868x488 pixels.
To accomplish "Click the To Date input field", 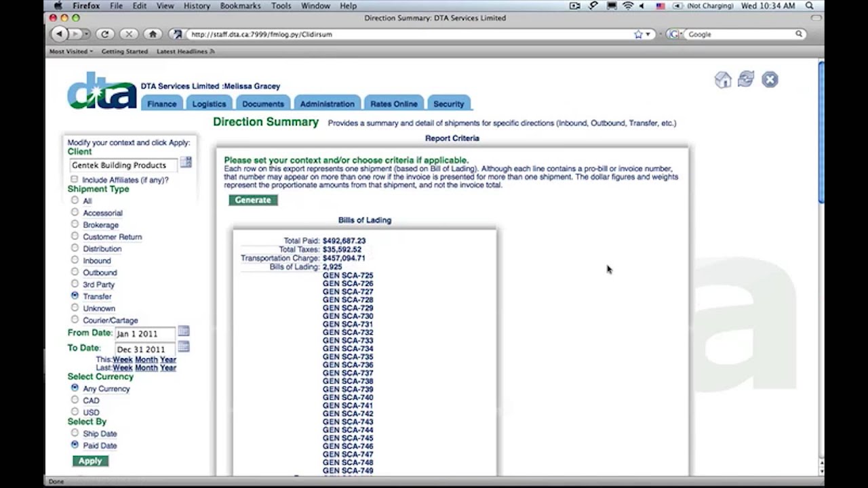I will [x=145, y=349].
